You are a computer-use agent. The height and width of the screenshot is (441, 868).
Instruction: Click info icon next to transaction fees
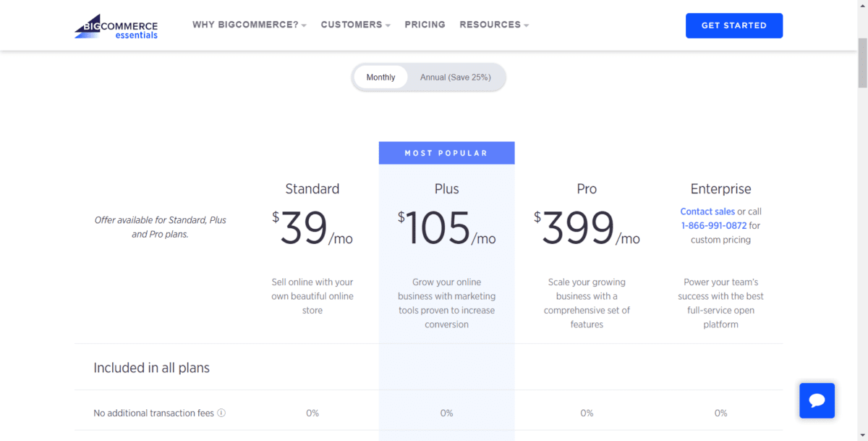click(x=221, y=413)
